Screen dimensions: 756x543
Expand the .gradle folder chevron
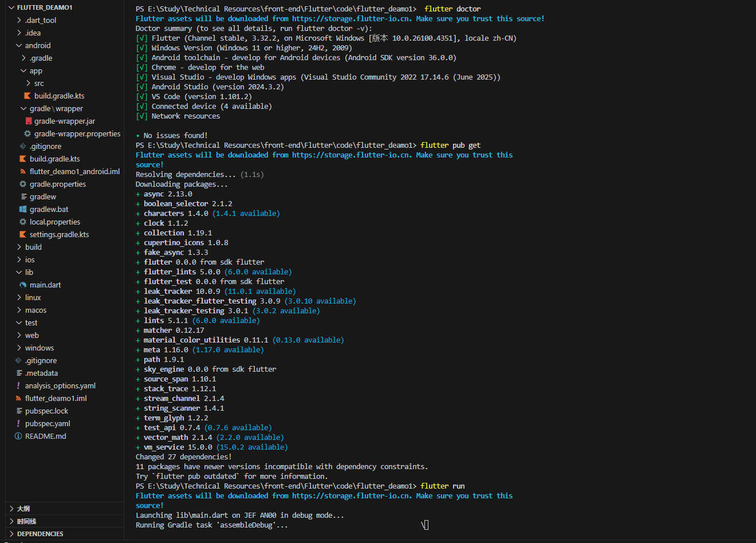[23, 58]
